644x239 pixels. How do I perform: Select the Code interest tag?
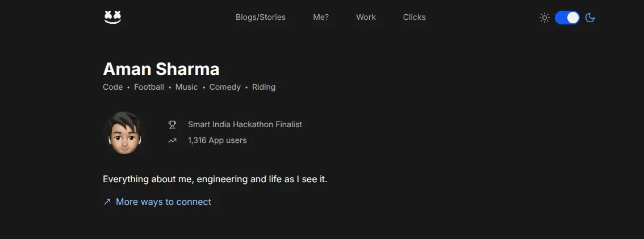(x=112, y=87)
